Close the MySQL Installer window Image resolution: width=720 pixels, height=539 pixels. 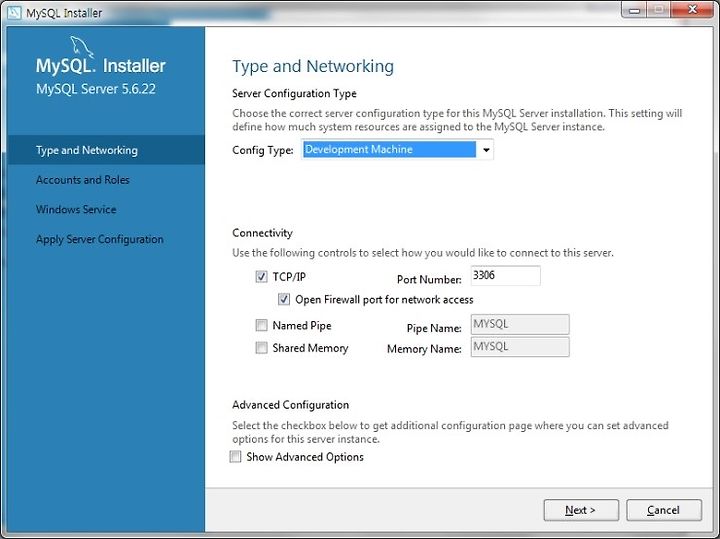coord(692,10)
